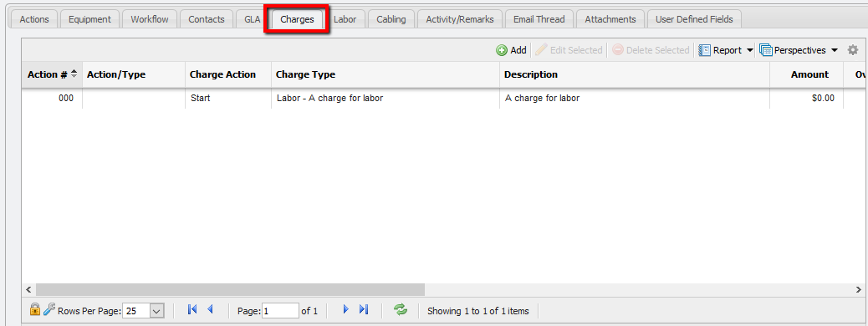Click the wrench icon beside Rows Per Page

[x=49, y=310]
